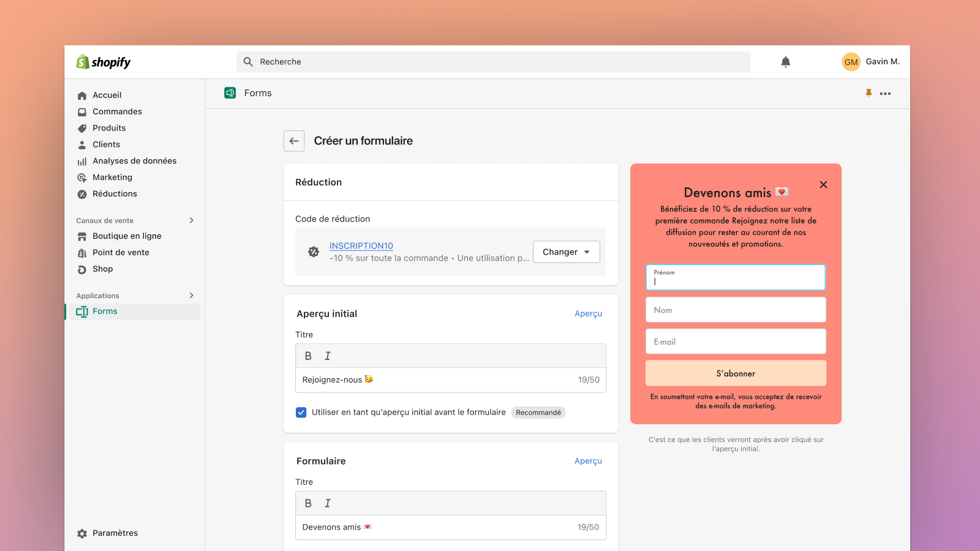The width and height of the screenshot is (980, 551).
Task: Click the GM user avatar
Action: [x=851, y=62]
